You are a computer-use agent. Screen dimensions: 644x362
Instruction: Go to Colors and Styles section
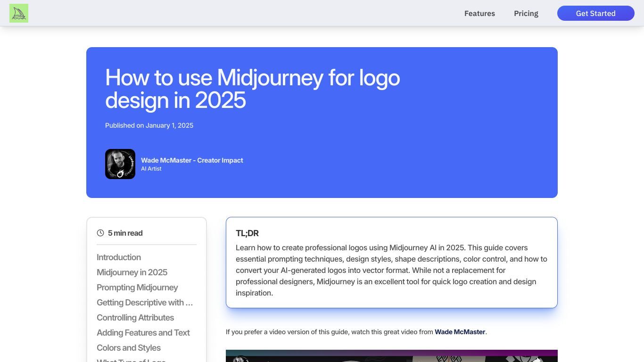[x=129, y=348]
